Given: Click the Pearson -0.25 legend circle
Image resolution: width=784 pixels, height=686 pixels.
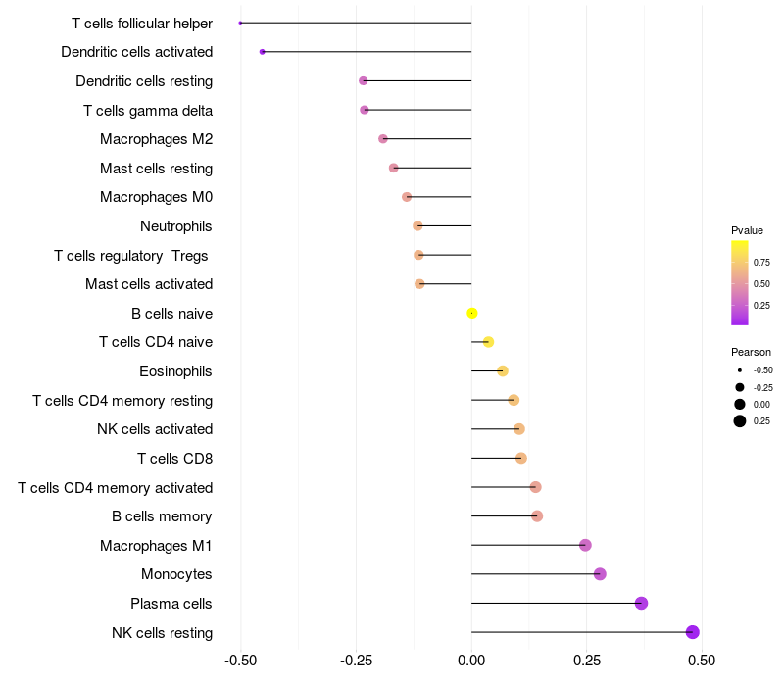Looking at the screenshot, I should click(740, 387).
